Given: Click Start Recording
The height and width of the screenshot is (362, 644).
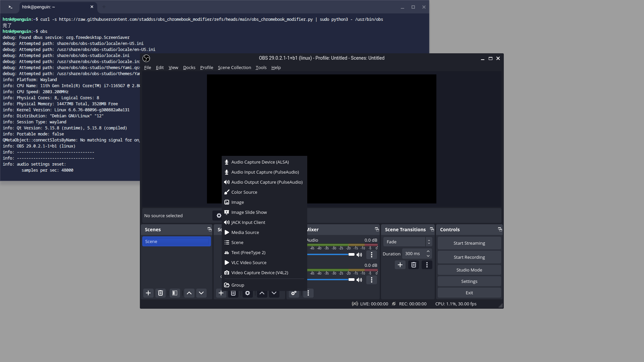Looking at the screenshot, I should [469, 257].
